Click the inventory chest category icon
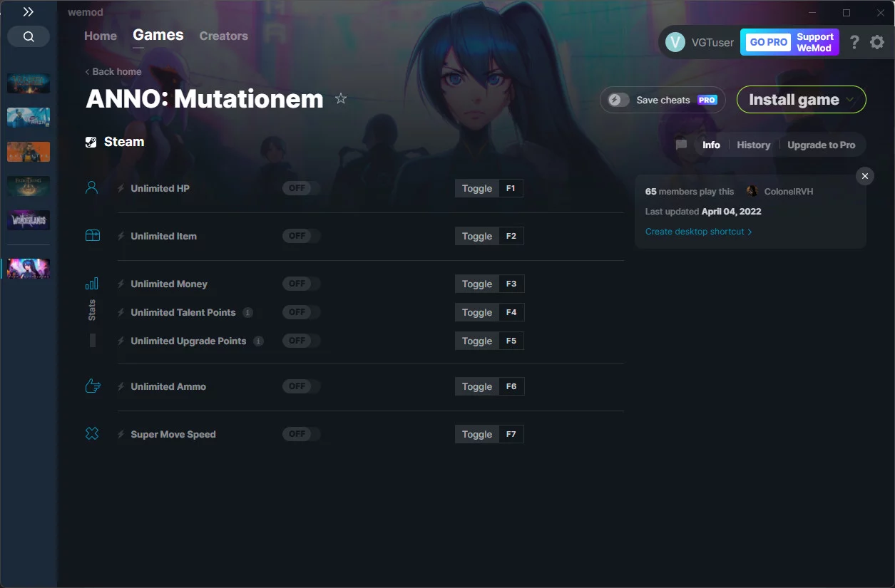 click(92, 236)
